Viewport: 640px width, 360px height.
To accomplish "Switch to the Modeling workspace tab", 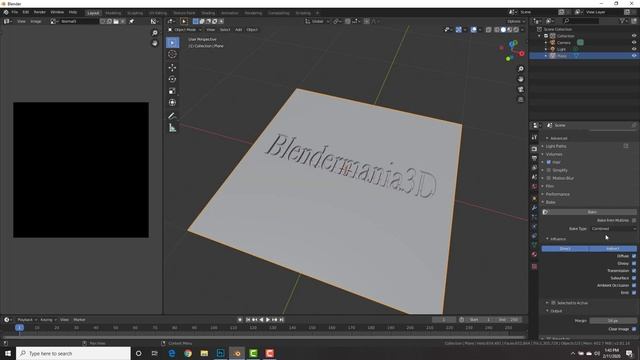I will pos(113,13).
